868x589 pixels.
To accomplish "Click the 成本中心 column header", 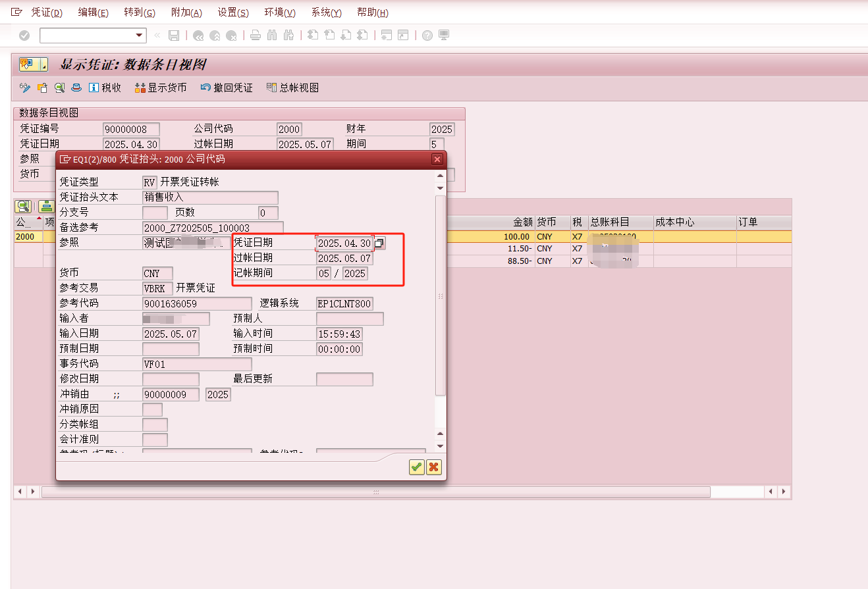I will [694, 222].
